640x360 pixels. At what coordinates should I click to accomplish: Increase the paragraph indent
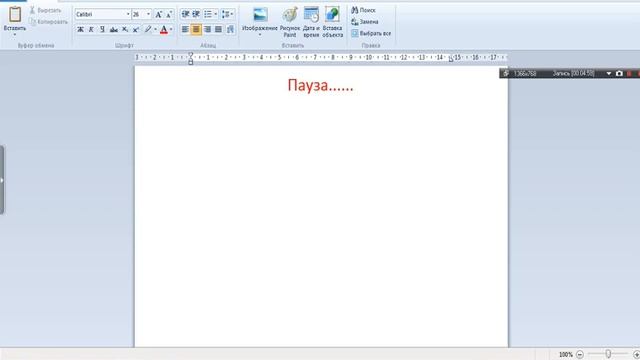[x=196, y=14]
